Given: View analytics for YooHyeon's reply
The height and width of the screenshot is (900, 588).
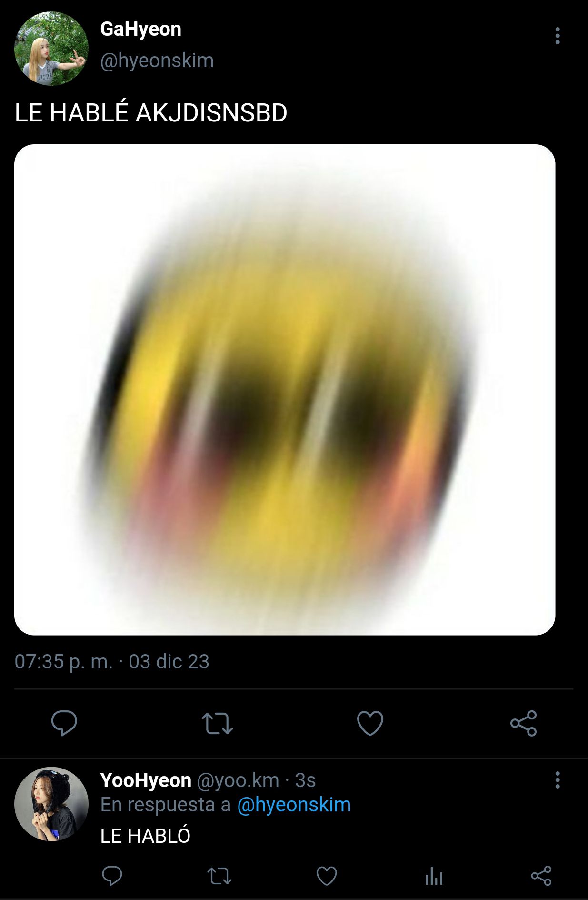Looking at the screenshot, I should click(x=434, y=876).
